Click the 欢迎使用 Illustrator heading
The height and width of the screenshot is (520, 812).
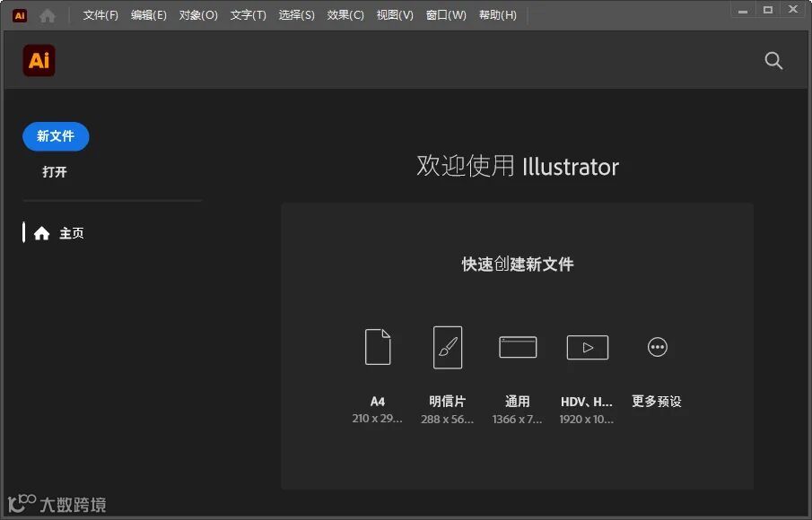pyautogui.click(x=518, y=167)
